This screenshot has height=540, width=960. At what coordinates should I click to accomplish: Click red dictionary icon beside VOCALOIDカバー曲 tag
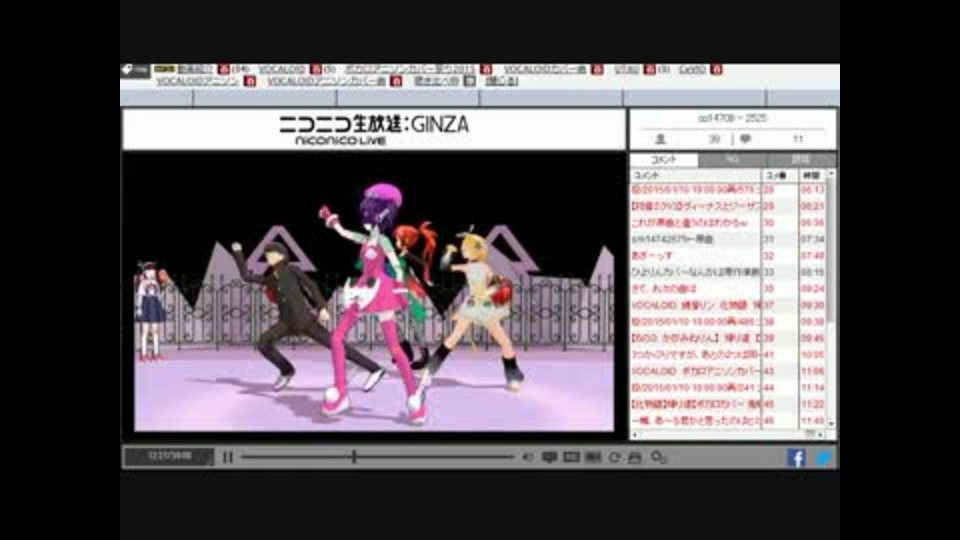point(597,70)
